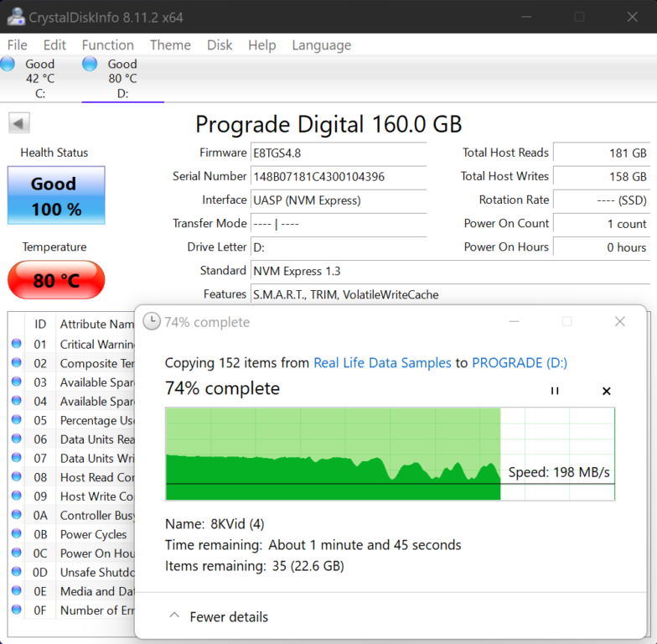Open the Theme menu

coord(170,45)
